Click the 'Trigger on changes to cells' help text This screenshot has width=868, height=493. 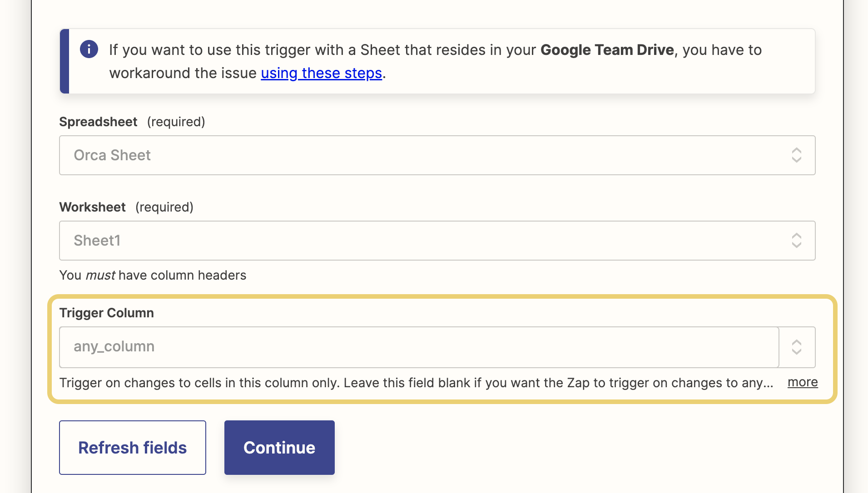click(x=416, y=383)
